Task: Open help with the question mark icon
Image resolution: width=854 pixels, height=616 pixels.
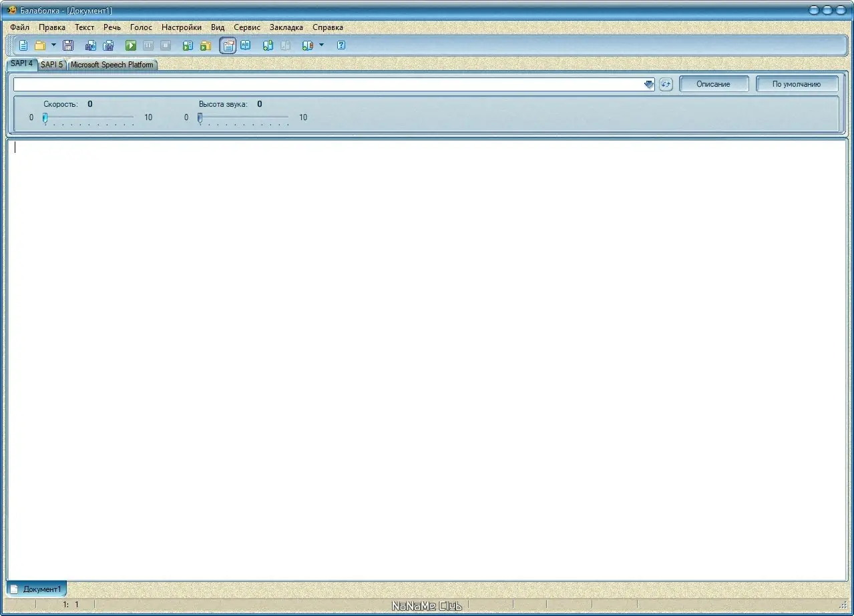Action: point(341,45)
